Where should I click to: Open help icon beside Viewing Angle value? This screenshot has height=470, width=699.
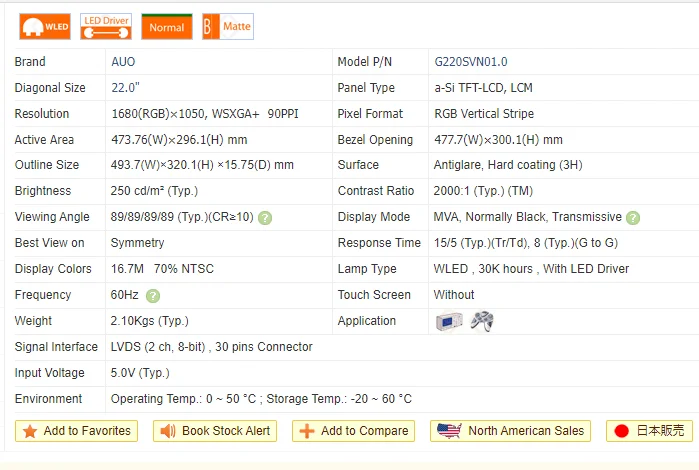tap(265, 218)
